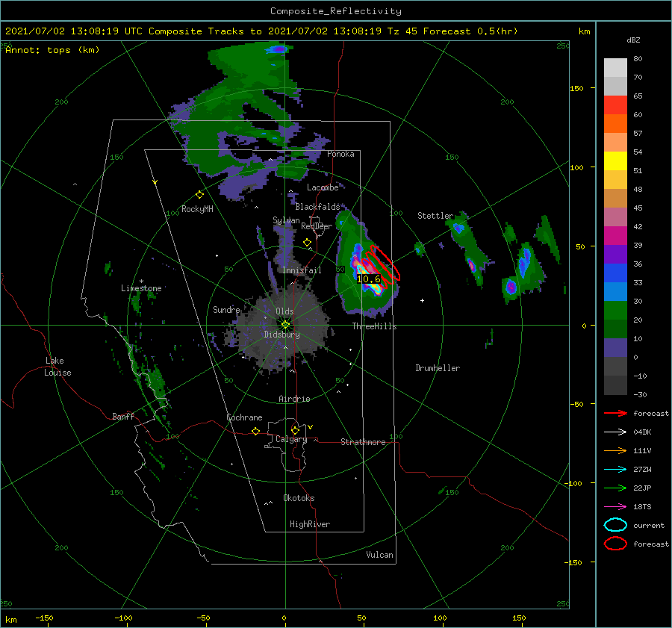Click the yellow diamond marker near RockyMH

pyautogui.click(x=199, y=195)
